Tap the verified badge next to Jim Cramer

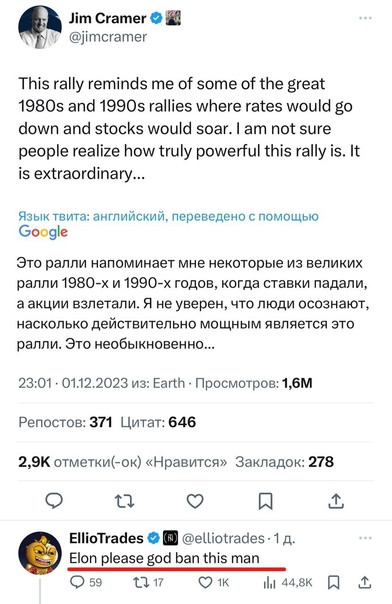(x=156, y=18)
